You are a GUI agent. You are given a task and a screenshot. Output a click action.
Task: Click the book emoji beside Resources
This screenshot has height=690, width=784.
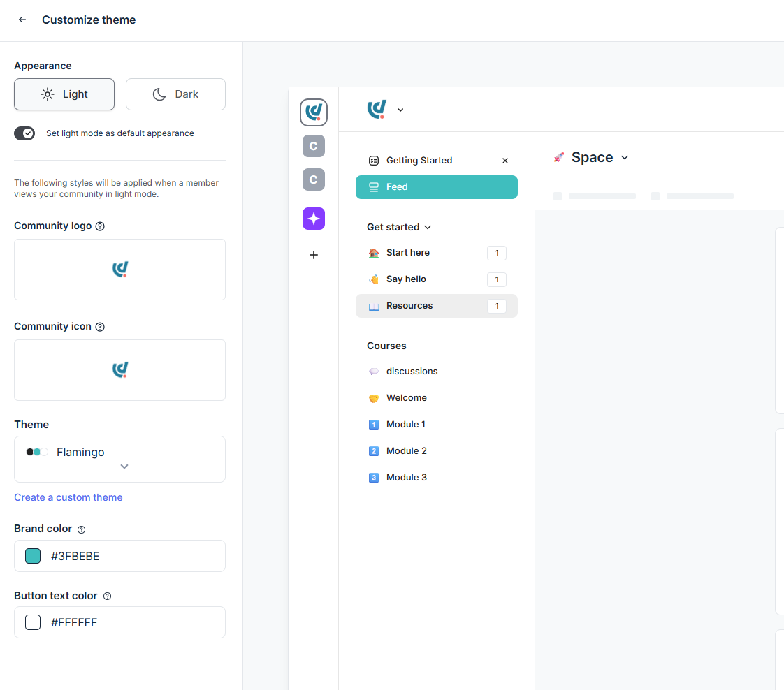pyautogui.click(x=374, y=307)
